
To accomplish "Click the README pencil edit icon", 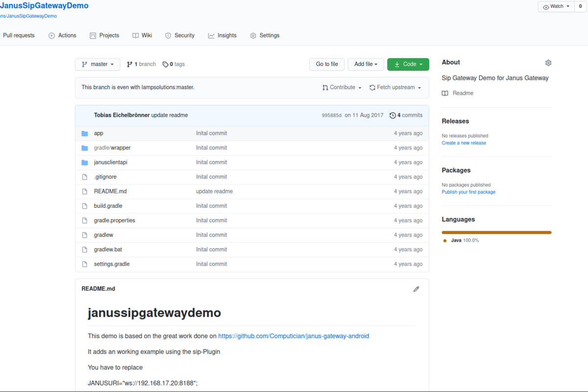I will (x=416, y=289).
